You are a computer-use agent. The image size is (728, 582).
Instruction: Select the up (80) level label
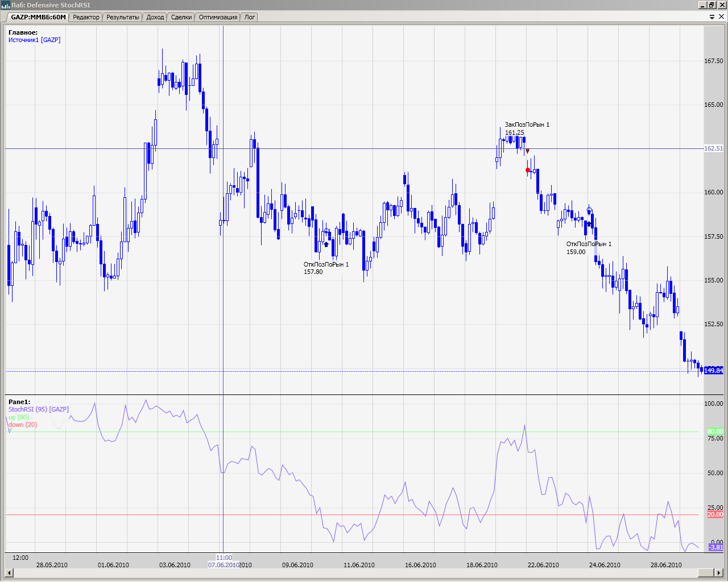coord(19,417)
